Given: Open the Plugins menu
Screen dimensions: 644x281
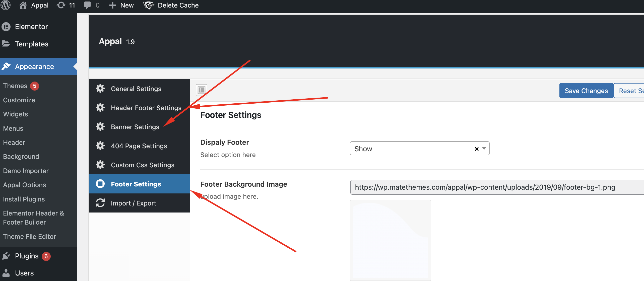Looking at the screenshot, I should tap(39, 256).
